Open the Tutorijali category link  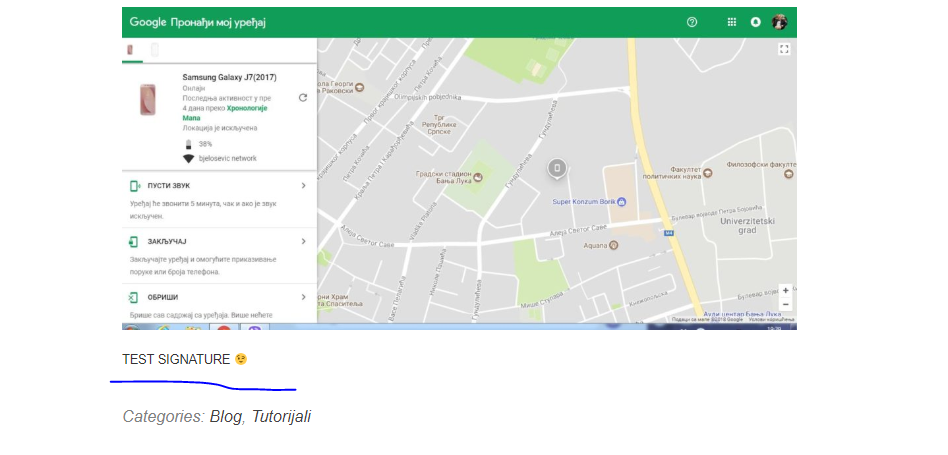tap(281, 416)
